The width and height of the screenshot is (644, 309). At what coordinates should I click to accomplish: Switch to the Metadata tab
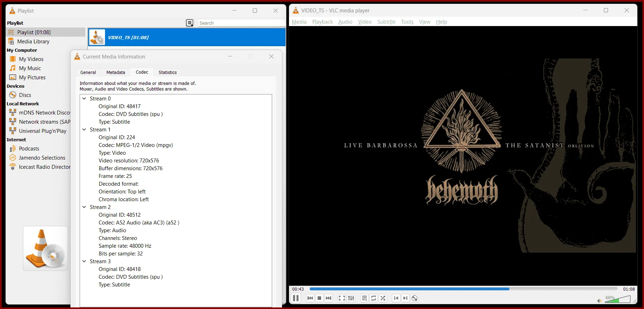[x=116, y=72]
